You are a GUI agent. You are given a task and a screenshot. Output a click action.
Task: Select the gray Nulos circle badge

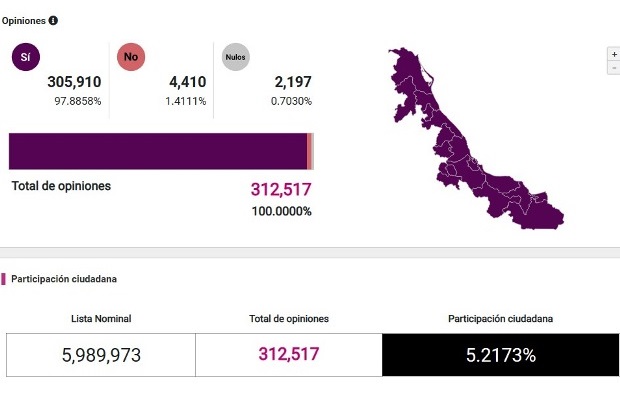pos(235,58)
